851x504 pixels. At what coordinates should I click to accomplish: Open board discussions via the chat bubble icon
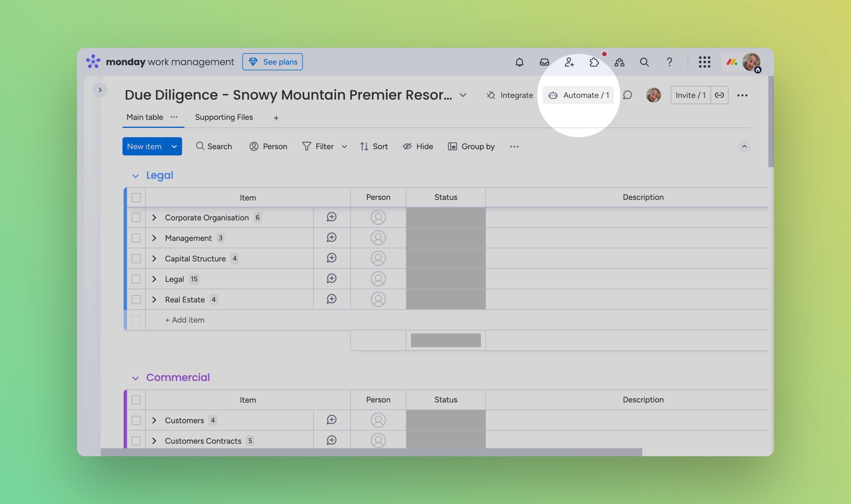tap(628, 95)
